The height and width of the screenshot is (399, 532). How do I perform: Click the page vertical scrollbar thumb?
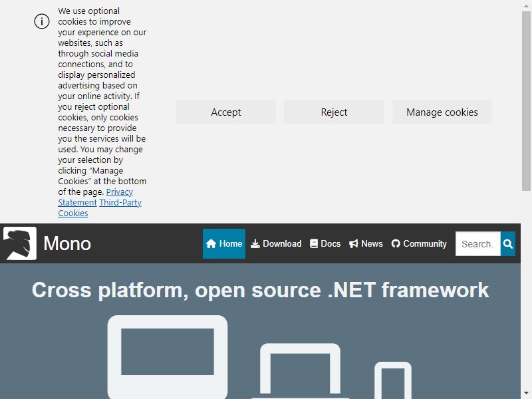[526, 101]
